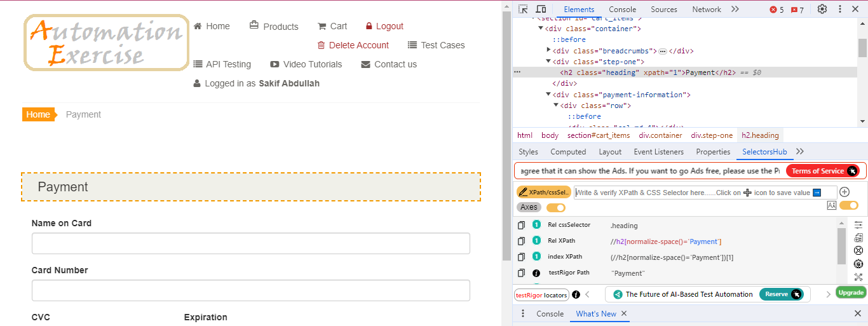Open the Sources panel tab
Image resolution: width=868 pixels, height=326 pixels.
click(664, 10)
